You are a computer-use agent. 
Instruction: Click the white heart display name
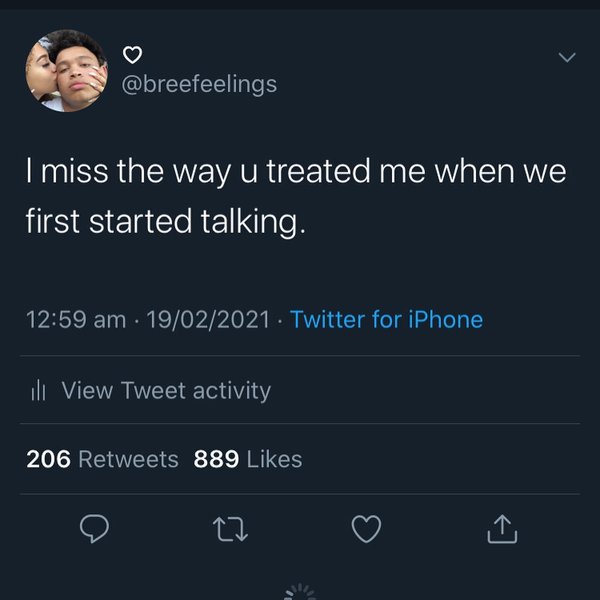133,54
